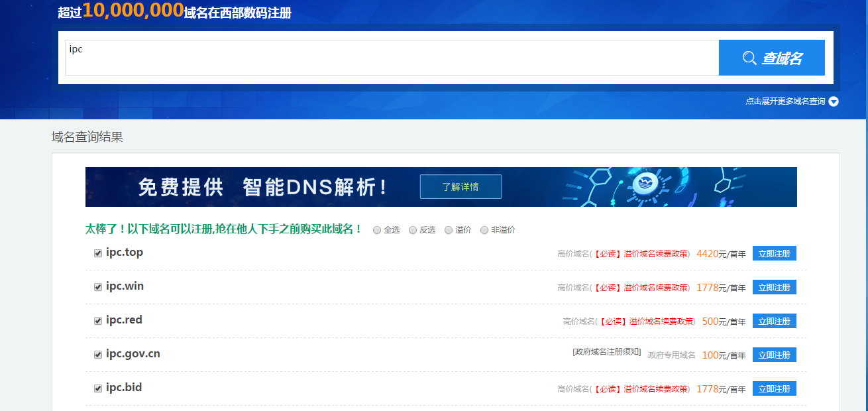Image resolution: width=868 pixels, height=411 pixels.
Task: Click 立即注册 for ipc.win
Action: (x=775, y=287)
